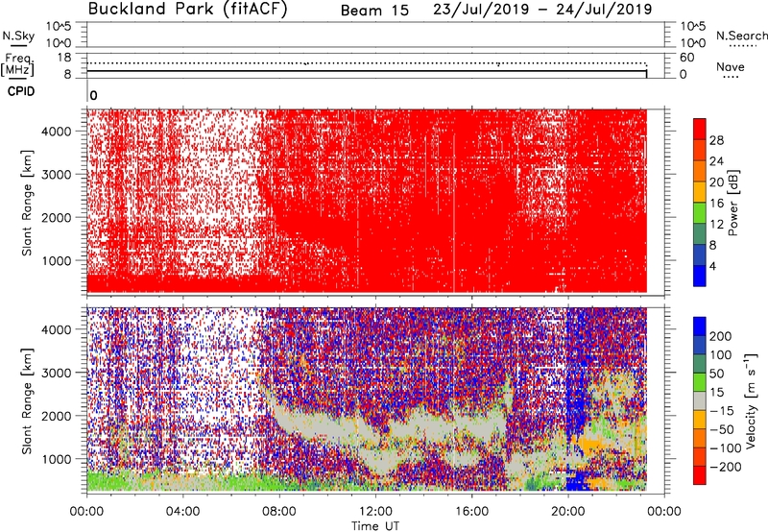
Task: Click the 08:00 time tick label
Action: click(279, 512)
